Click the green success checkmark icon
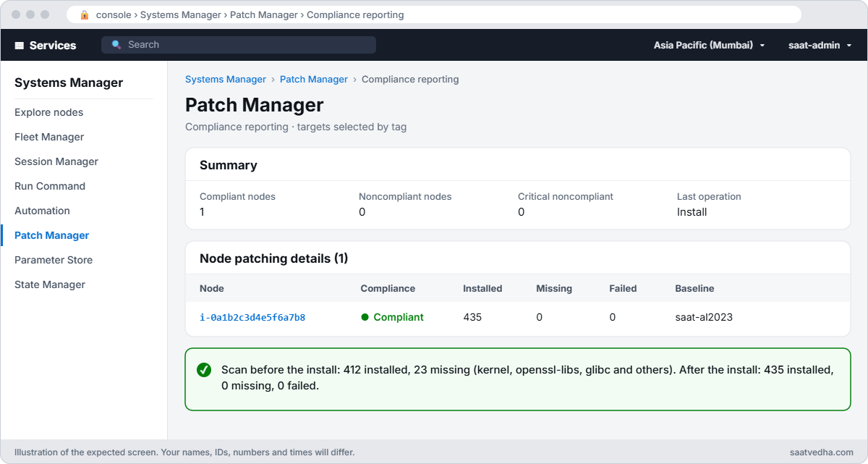 (x=204, y=370)
